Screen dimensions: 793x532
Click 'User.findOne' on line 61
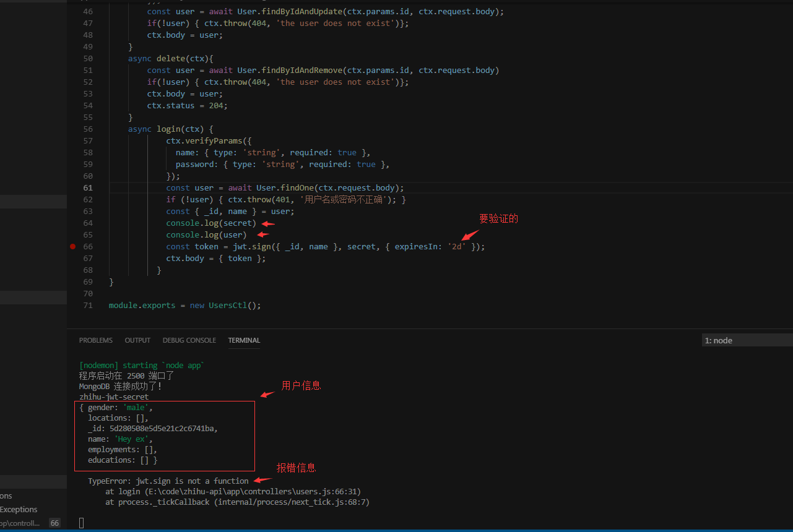pos(285,187)
